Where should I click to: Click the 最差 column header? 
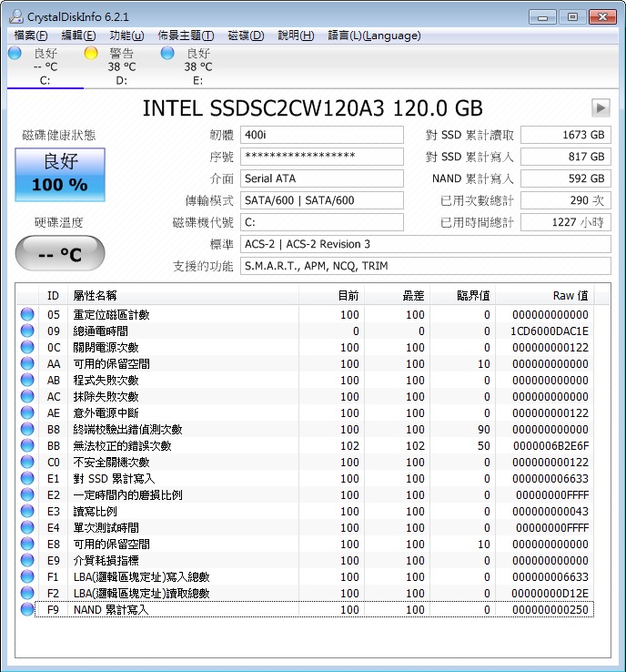click(x=397, y=295)
